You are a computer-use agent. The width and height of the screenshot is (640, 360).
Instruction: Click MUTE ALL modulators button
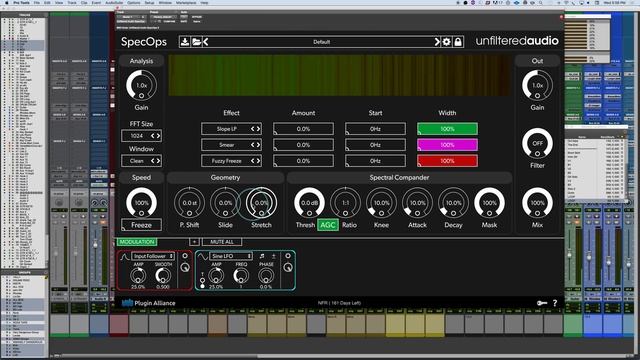click(222, 242)
